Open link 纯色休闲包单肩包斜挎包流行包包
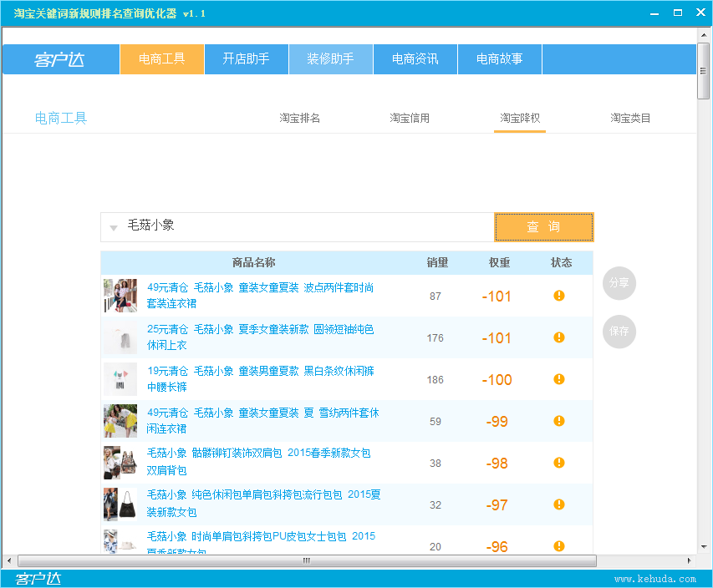Viewport: 713px width, 588px height. (x=263, y=504)
